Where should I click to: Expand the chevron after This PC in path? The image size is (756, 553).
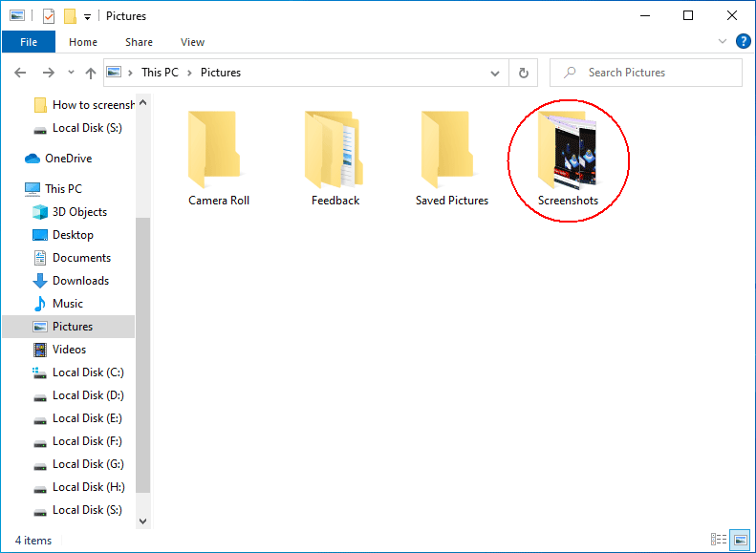tap(189, 73)
